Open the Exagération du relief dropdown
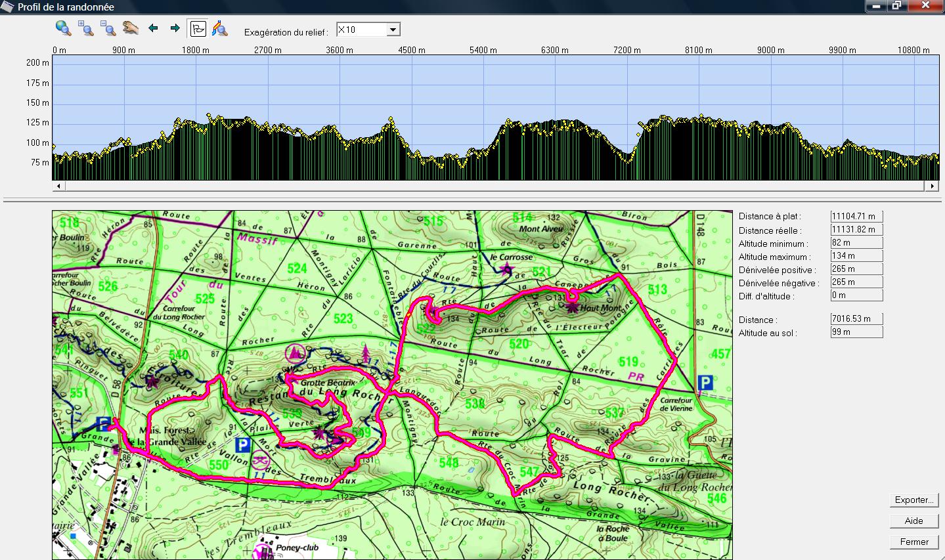The height and width of the screenshot is (560, 945). (x=393, y=30)
